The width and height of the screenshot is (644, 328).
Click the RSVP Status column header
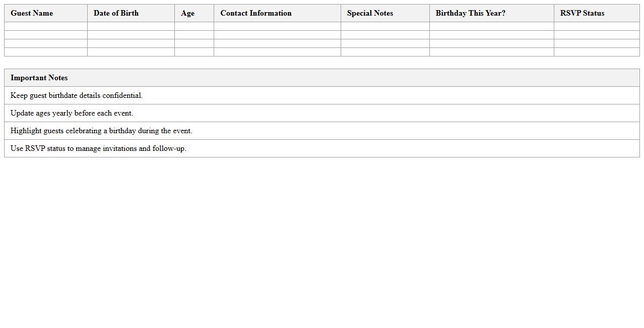coord(582,13)
